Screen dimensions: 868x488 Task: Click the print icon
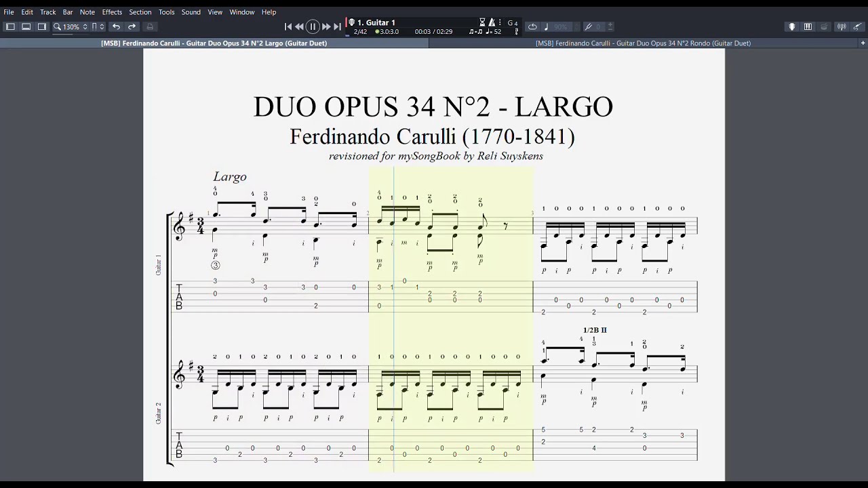coord(150,26)
